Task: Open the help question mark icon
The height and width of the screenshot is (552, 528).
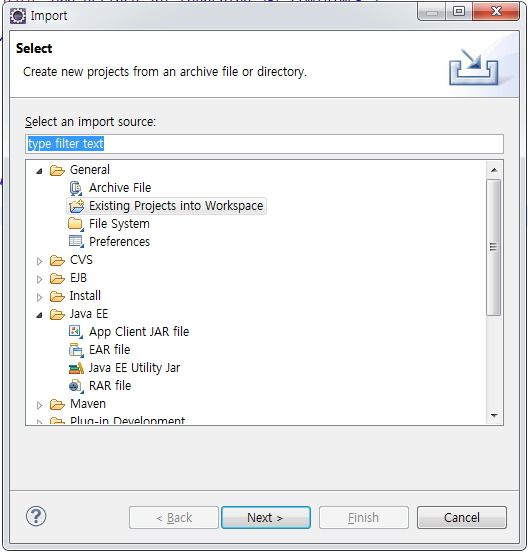Action: 36,516
